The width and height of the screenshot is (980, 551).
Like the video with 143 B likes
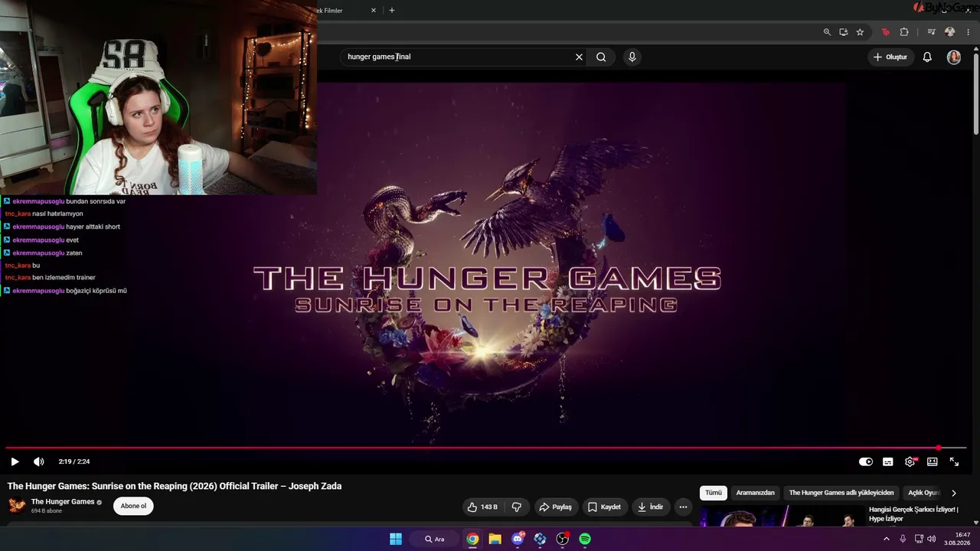coord(482,507)
